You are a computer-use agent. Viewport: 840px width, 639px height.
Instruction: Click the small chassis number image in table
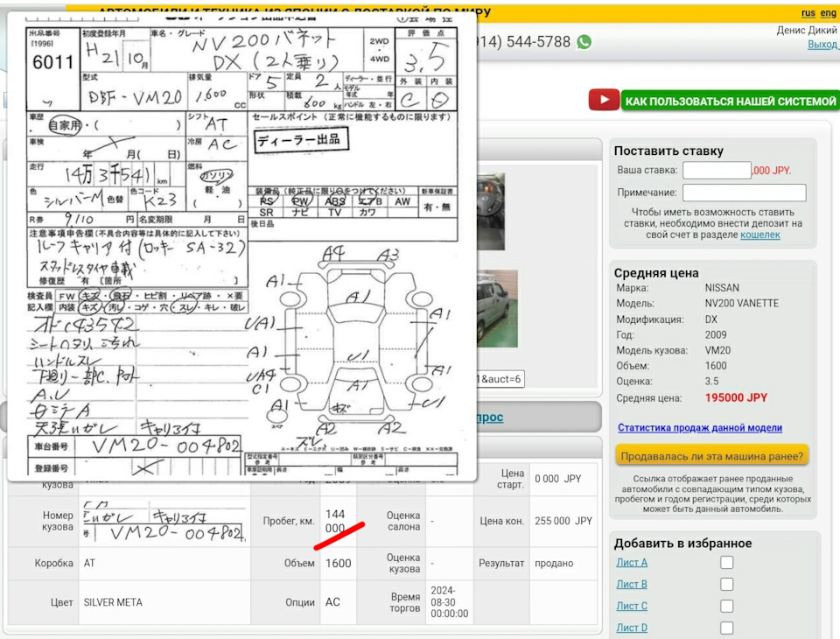[x=164, y=522]
